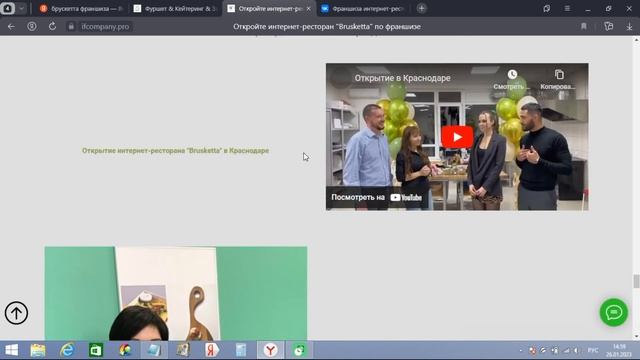Viewport: 640px width, 360px height.
Task: Switch to the Фуршет & Кейтеринг tab
Action: click(176, 8)
